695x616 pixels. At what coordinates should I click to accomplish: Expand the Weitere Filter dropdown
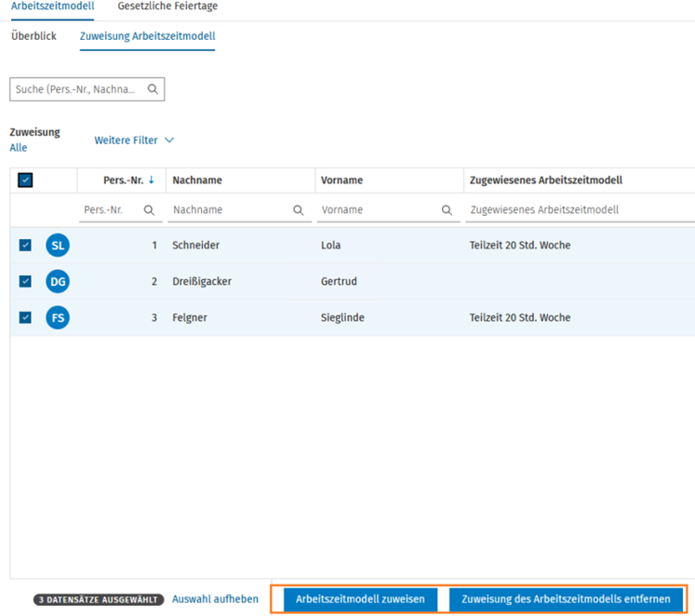tap(134, 141)
